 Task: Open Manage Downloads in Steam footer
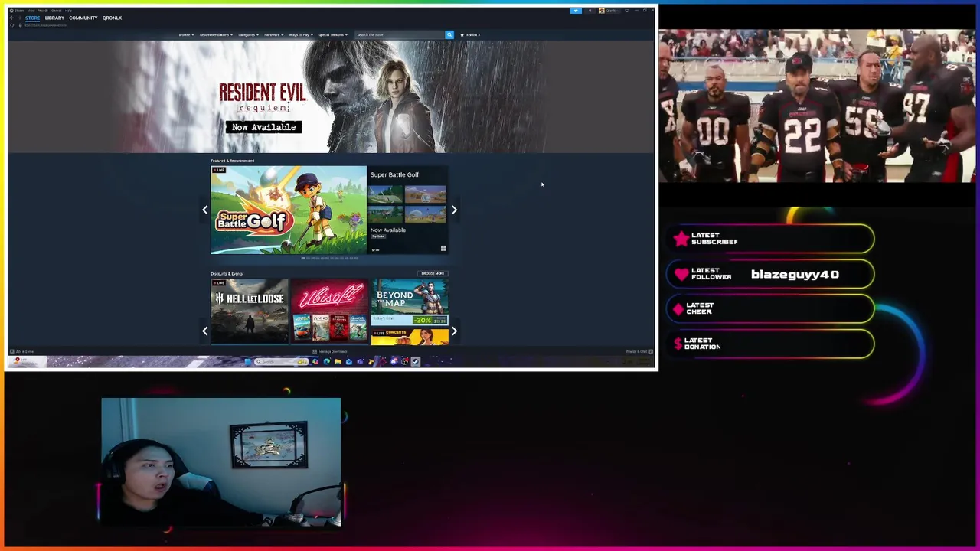click(x=330, y=351)
